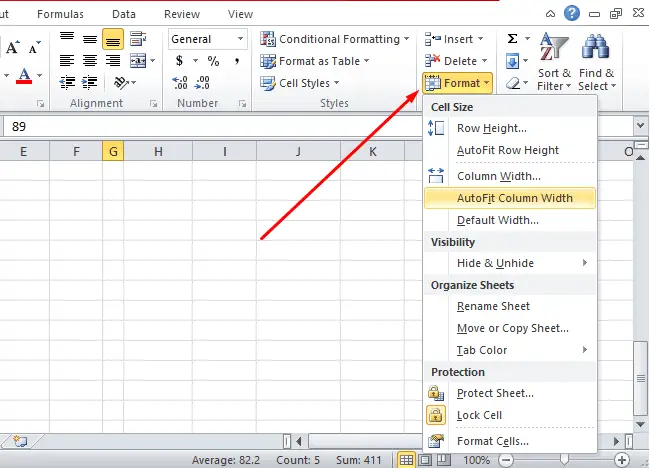Expand Tab Color submenu
The width and height of the screenshot is (650, 468).
point(510,350)
